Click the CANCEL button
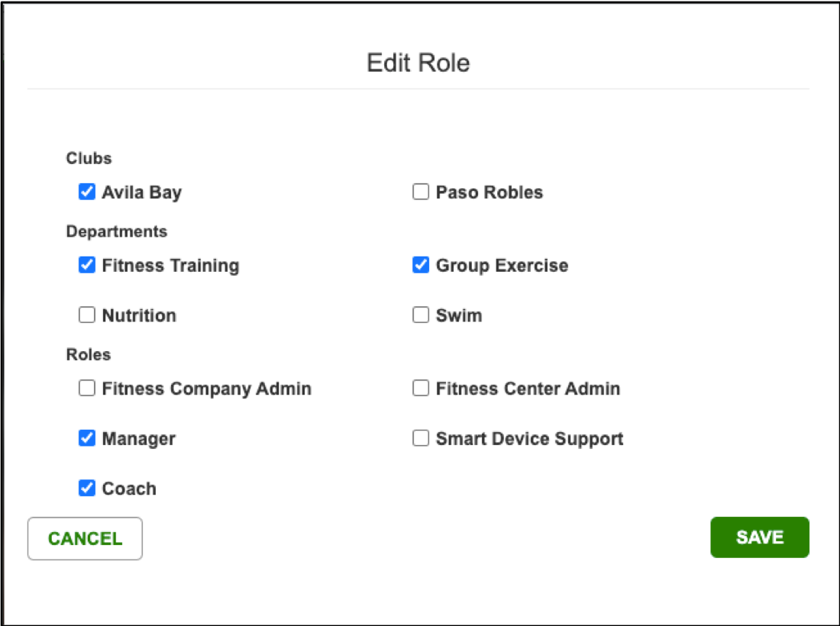This screenshot has height=626, width=840. (x=84, y=538)
